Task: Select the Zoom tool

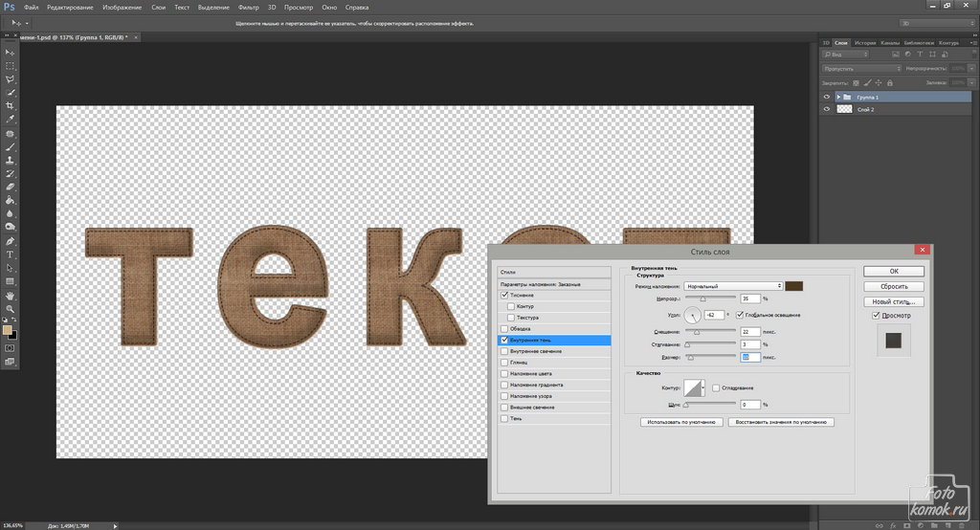Action: pos(10,309)
